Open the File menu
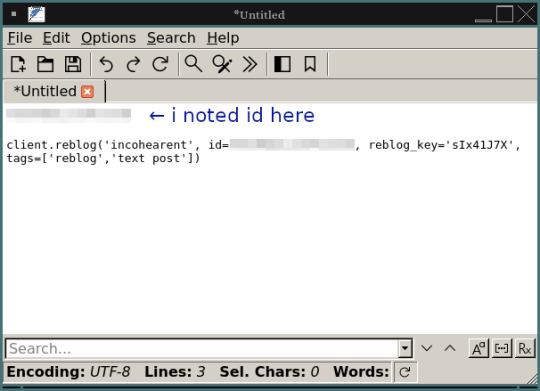The width and height of the screenshot is (540, 391). point(20,38)
